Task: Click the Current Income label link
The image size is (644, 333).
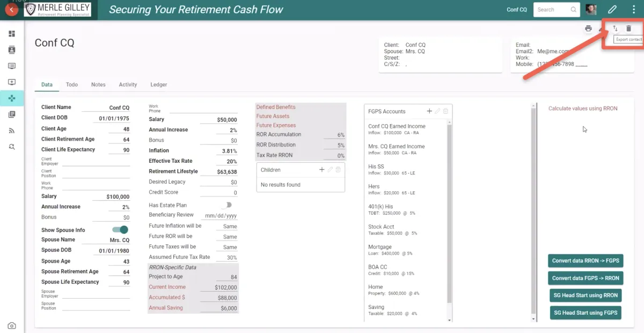Action: (167, 287)
